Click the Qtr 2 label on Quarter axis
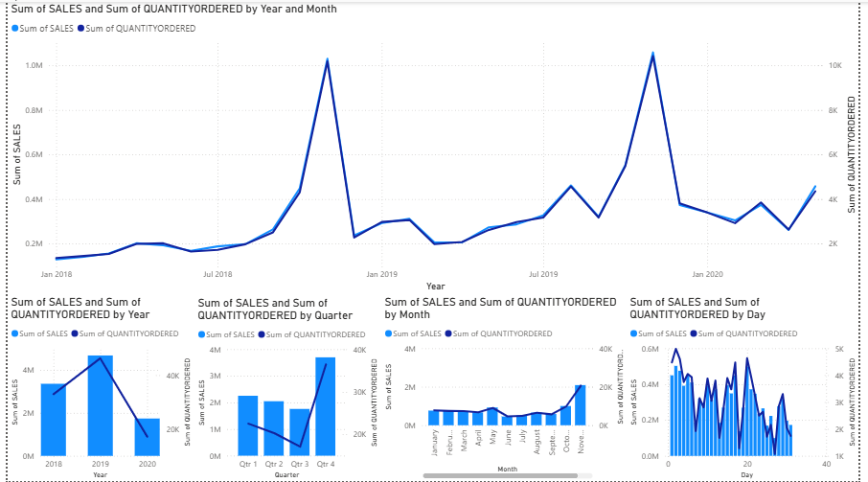Screen dimensions: 868x482 pyautogui.click(x=274, y=464)
